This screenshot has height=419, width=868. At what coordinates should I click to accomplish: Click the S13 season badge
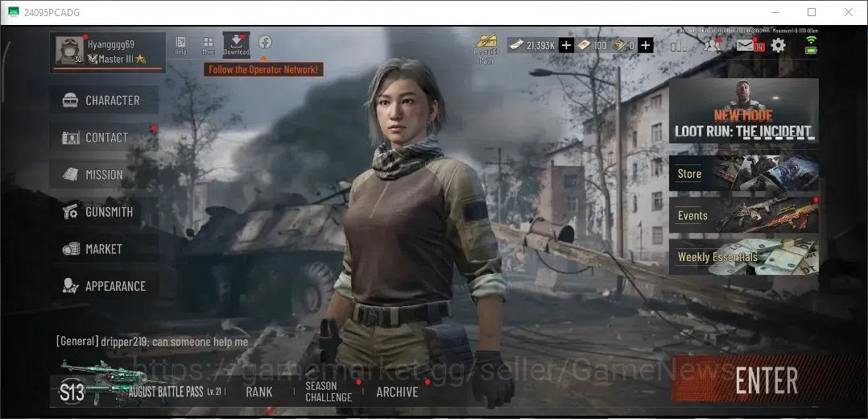72,392
